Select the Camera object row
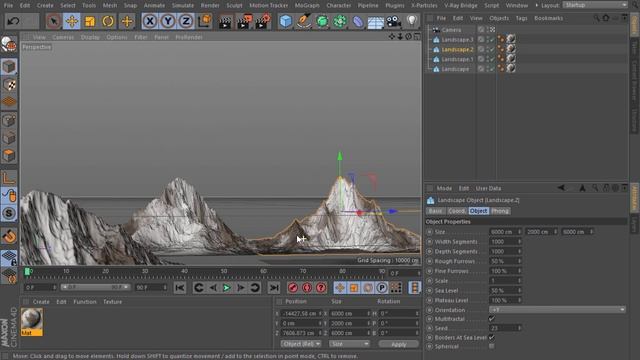The height and width of the screenshot is (360, 640). [451, 30]
